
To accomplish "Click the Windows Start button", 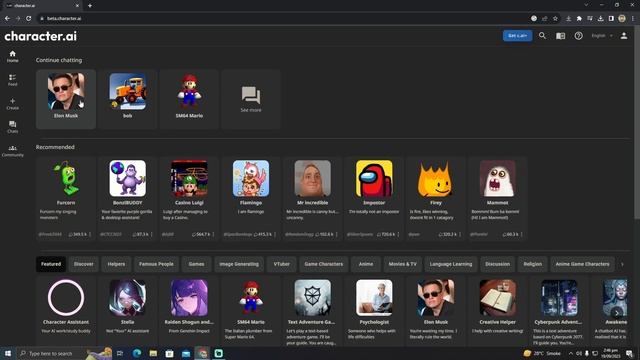I will (x=8, y=353).
